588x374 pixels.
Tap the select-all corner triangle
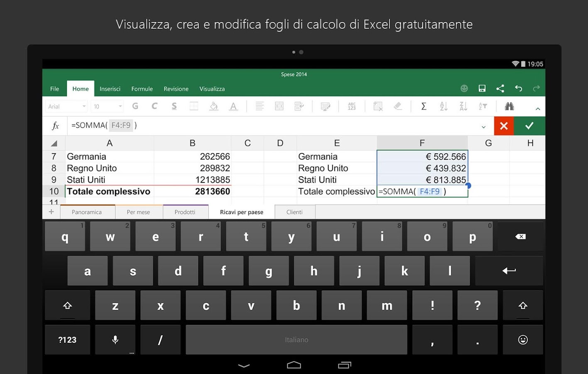coord(54,143)
